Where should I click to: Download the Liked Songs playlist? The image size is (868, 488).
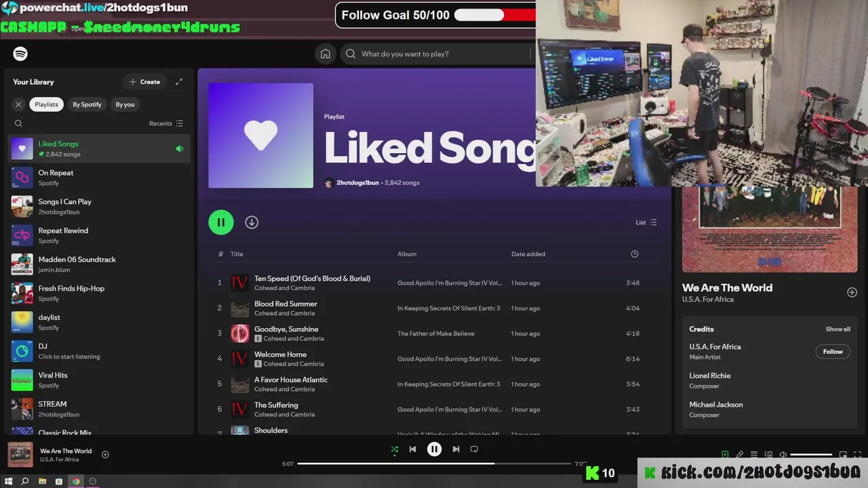pyautogui.click(x=252, y=222)
